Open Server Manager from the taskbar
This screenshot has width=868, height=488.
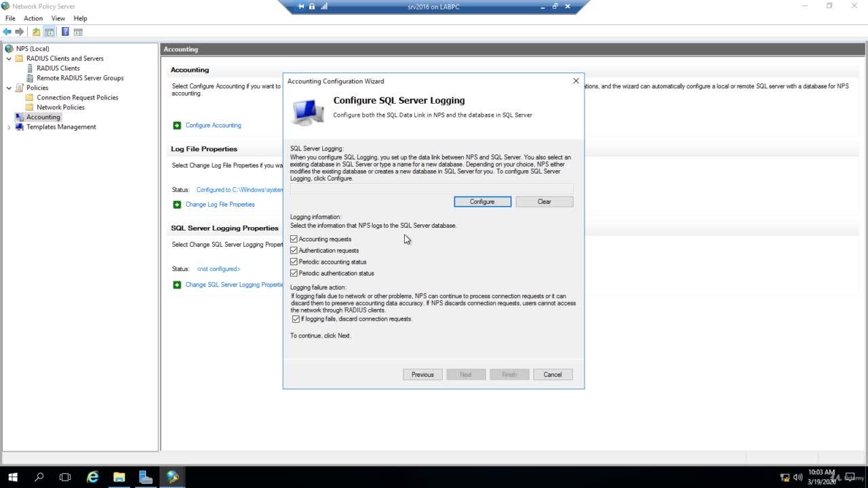click(x=146, y=477)
